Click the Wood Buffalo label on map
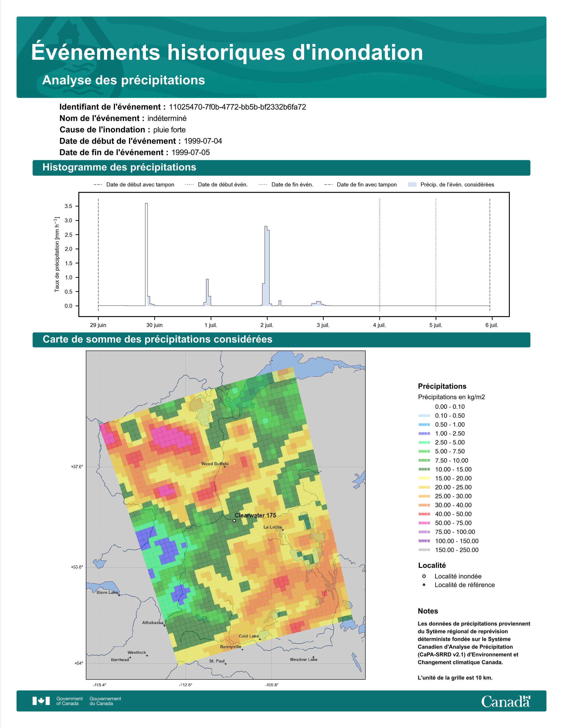Viewport: 563px width, 728px height. pos(215,464)
